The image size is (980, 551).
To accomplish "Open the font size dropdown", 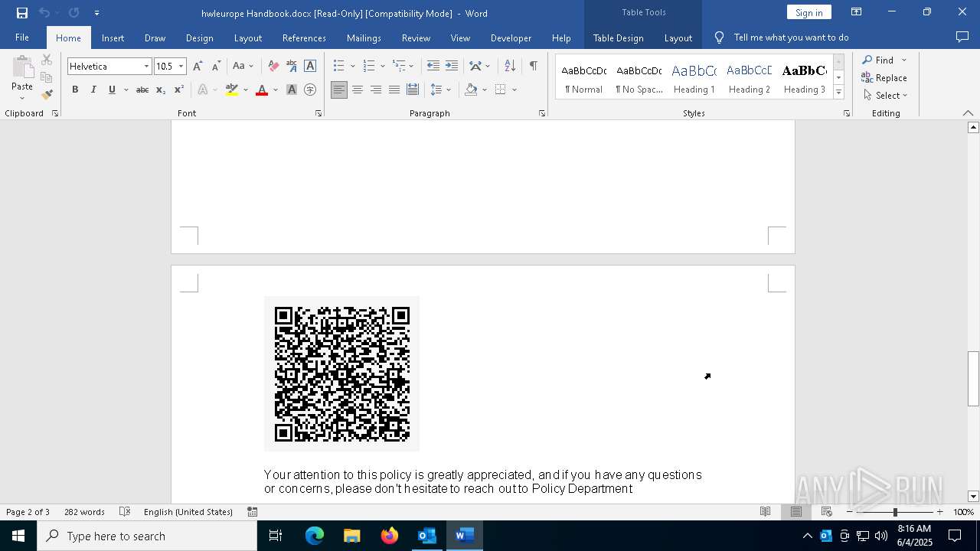I will (181, 67).
